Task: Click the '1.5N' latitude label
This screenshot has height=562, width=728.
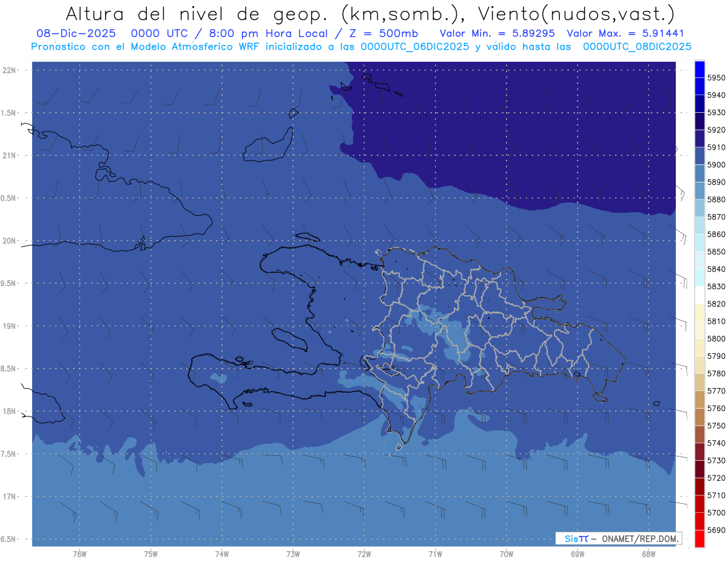Action: coord(9,113)
